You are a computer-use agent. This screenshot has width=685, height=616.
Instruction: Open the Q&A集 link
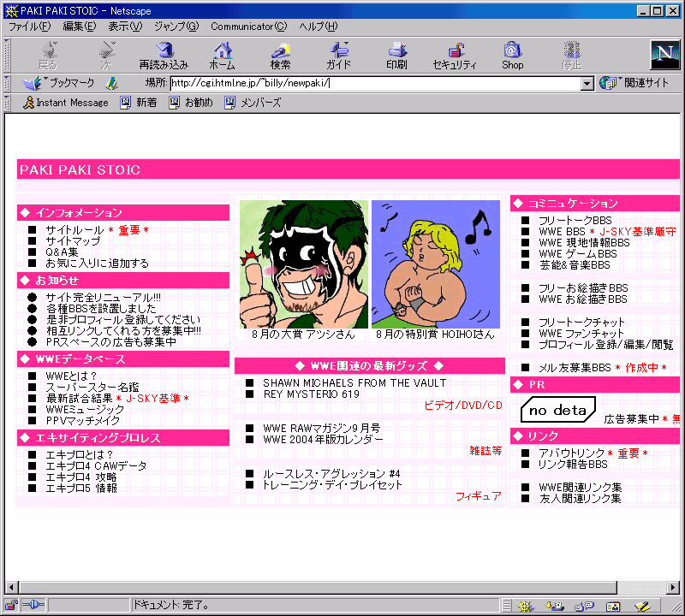62,252
